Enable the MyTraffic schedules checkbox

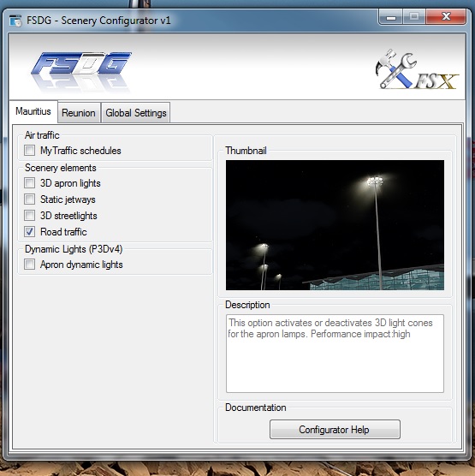click(29, 151)
